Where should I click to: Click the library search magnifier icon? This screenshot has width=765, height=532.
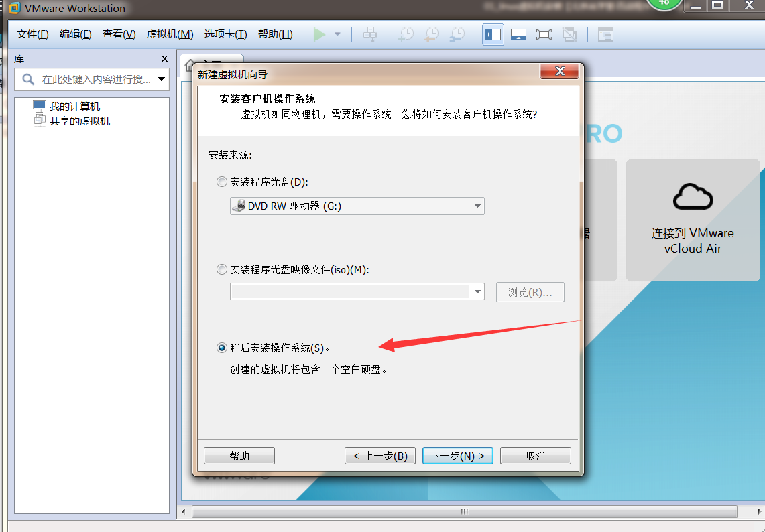(28, 79)
